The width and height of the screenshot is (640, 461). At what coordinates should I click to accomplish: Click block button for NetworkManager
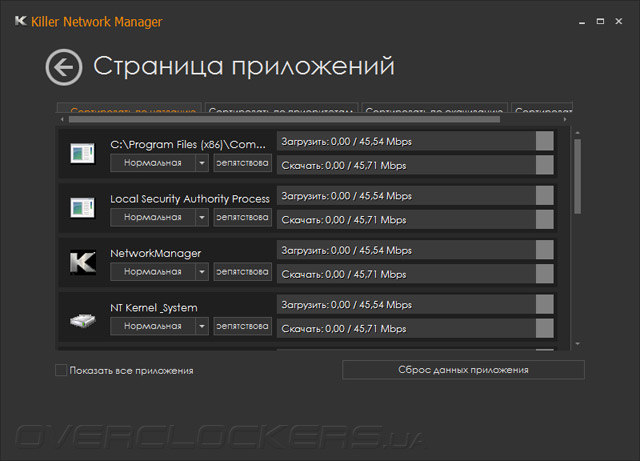[x=242, y=272]
